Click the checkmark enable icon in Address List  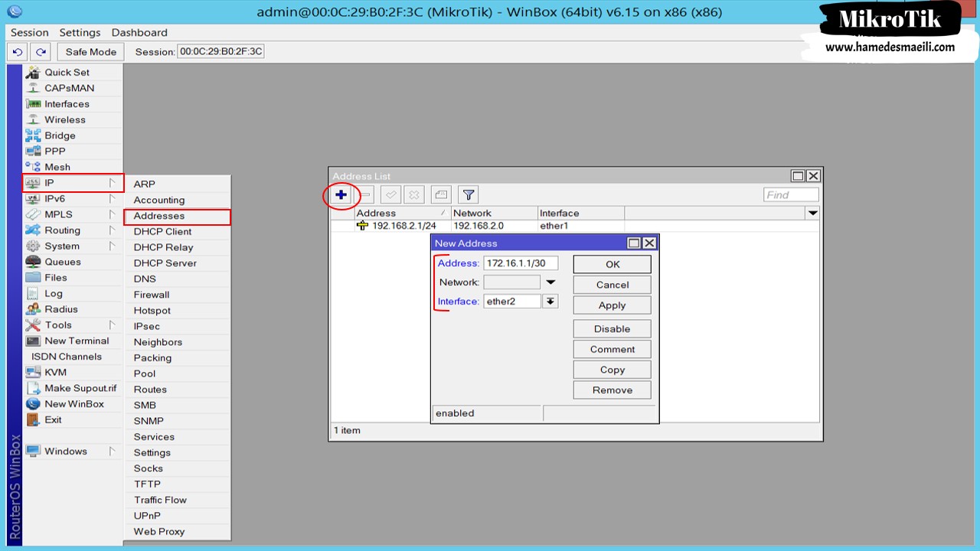coord(390,194)
